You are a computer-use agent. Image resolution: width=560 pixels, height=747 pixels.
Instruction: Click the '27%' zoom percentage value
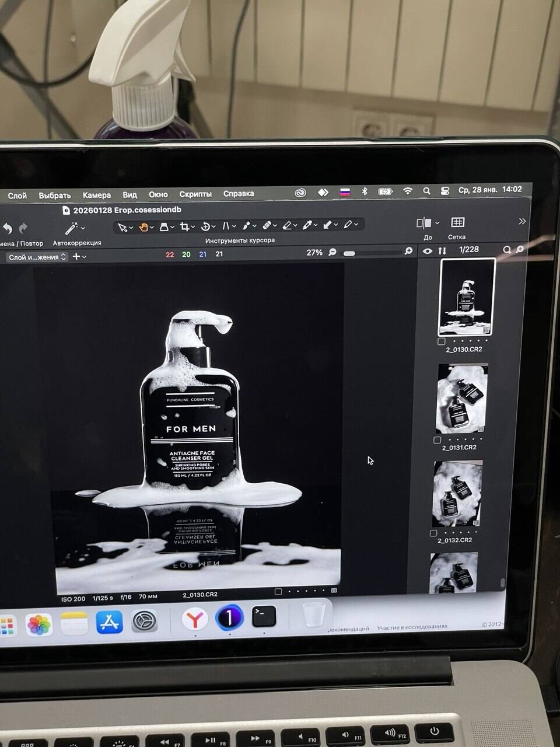pos(314,253)
